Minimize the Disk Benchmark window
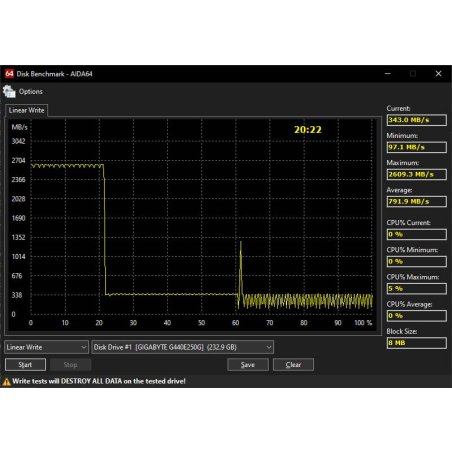This screenshot has height=452, width=452. click(x=388, y=74)
